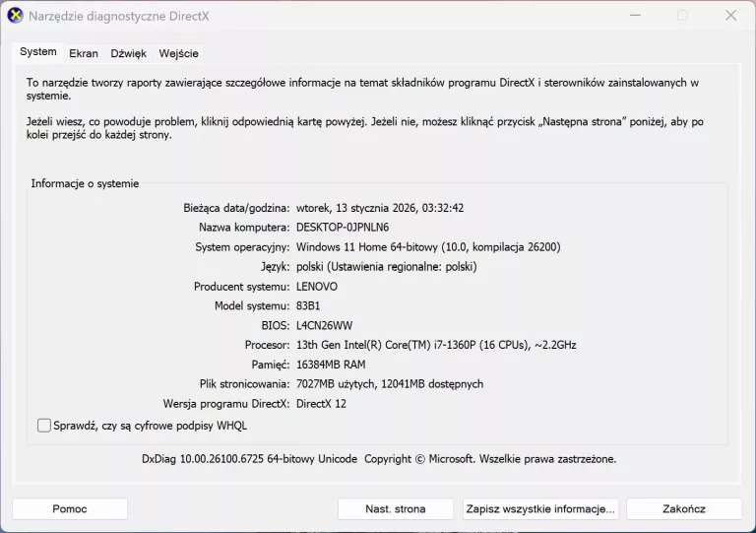
Task: Click the Windows 11 Home operating system value
Action: click(427, 247)
